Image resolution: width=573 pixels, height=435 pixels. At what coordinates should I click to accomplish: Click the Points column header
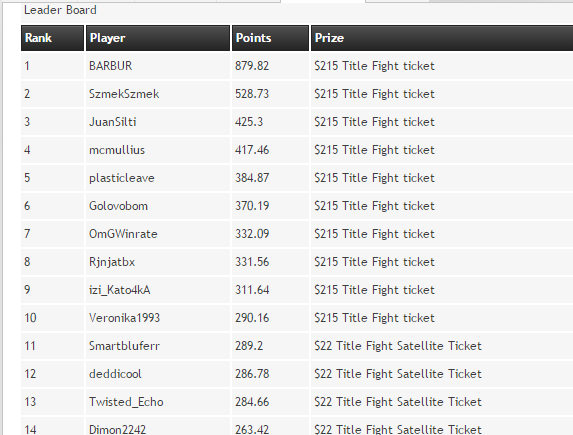[270, 38]
